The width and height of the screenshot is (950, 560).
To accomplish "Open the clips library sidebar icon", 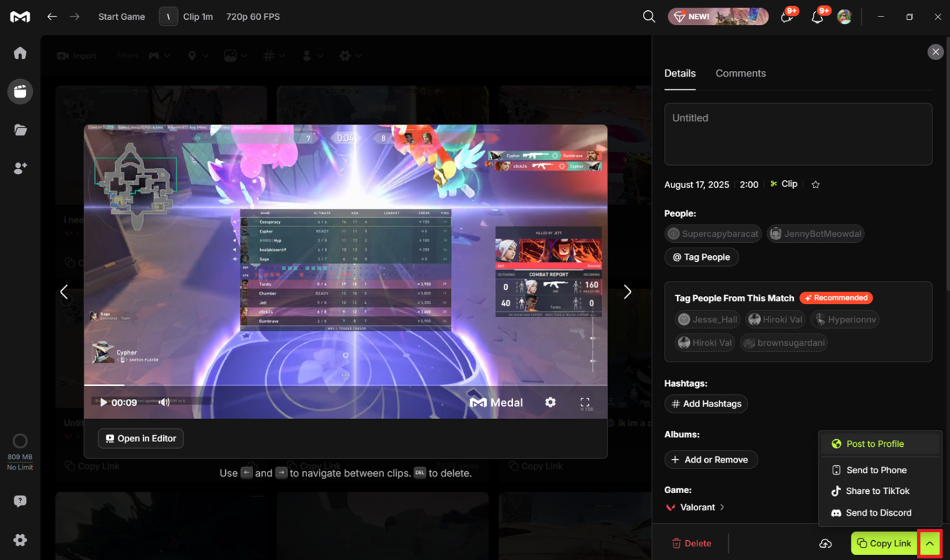I will pos(20,91).
